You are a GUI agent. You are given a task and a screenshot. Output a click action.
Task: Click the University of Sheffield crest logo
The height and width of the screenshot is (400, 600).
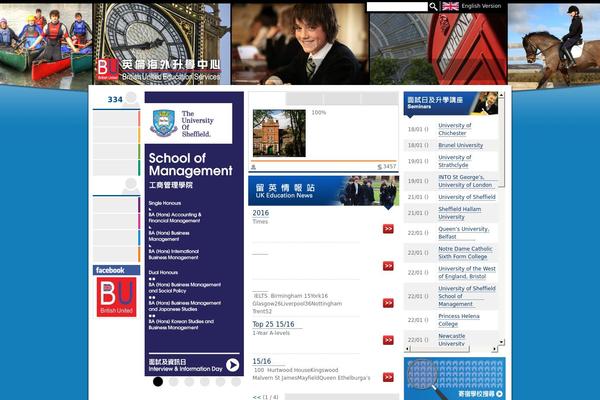tap(163, 123)
